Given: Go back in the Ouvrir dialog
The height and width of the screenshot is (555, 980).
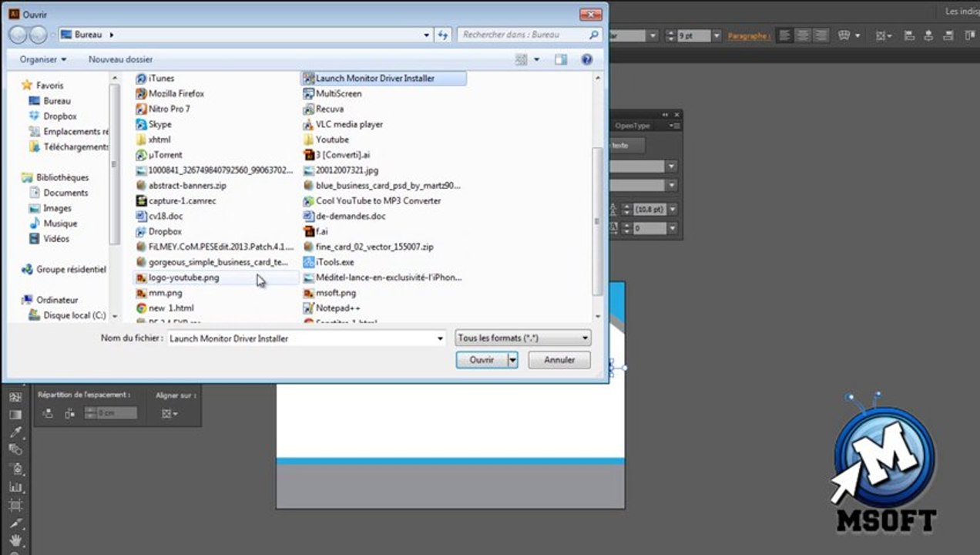Looking at the screenshot, I should tap(18, 34).
